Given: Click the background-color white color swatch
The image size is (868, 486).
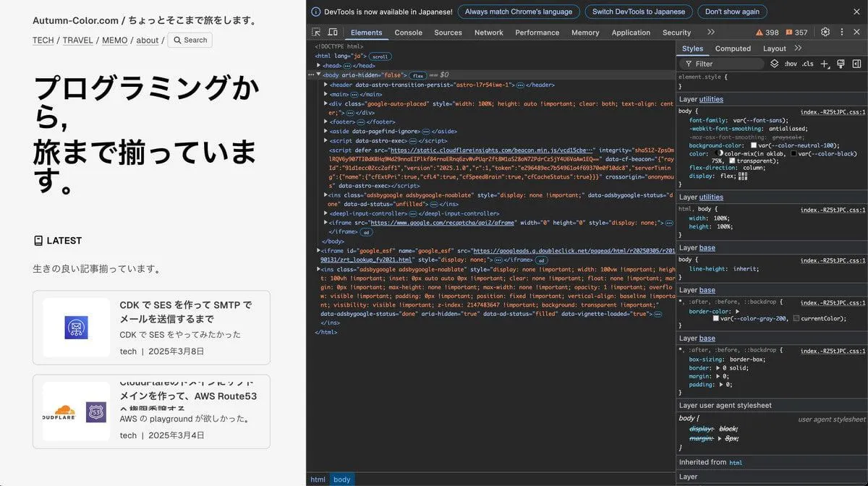Looking at the screenshot, I should pyautogui.click(x=754, y=145).
